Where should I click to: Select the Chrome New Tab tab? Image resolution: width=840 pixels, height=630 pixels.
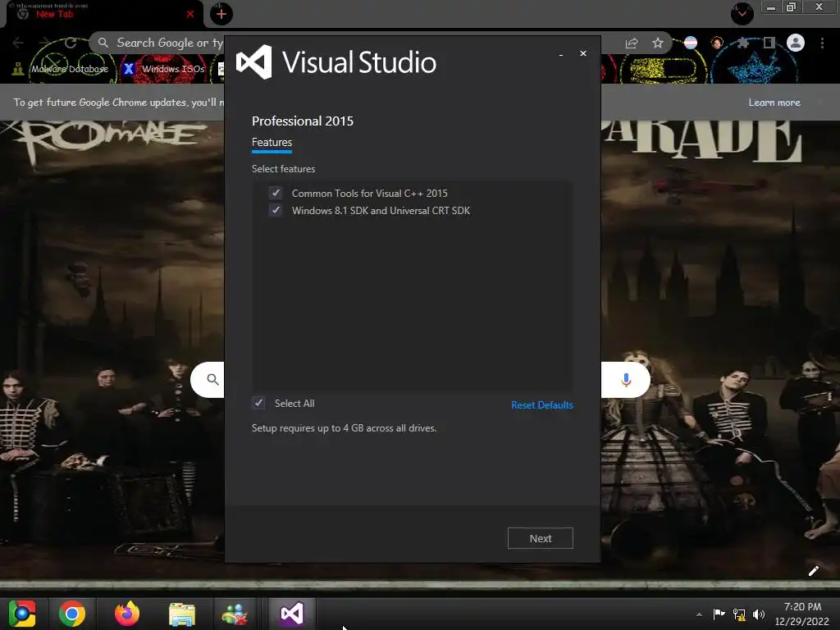click(x=102, y=14)
